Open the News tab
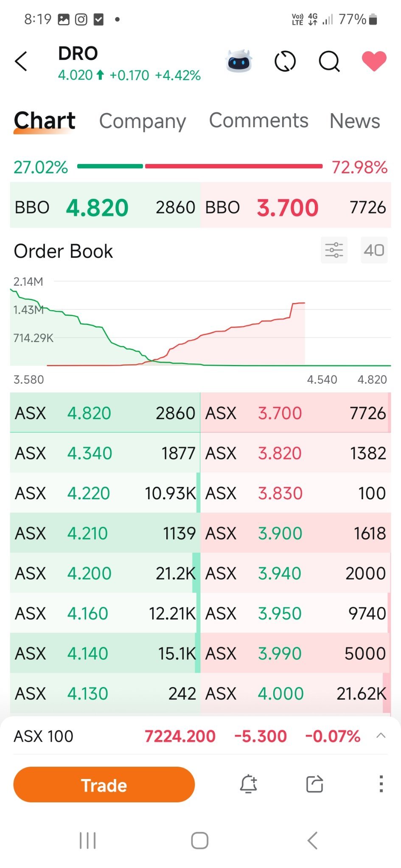Viewport: 401px width, 868px height. coord(355,121)
